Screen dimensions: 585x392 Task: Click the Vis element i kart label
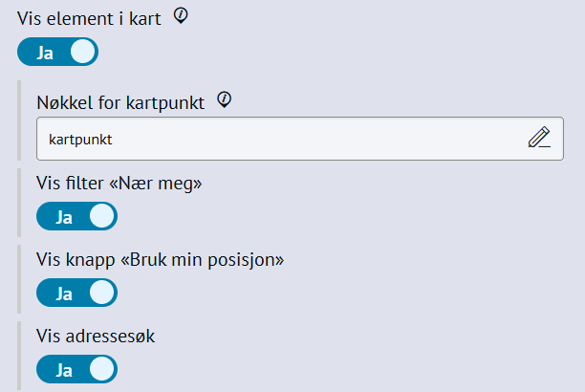(89, 18)
